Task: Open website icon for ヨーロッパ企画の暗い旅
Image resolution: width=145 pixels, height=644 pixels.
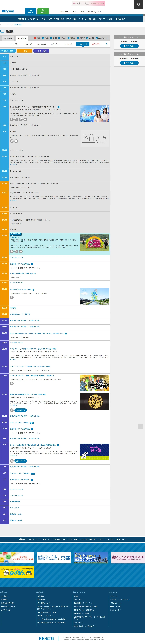Action: click(12, 461)
